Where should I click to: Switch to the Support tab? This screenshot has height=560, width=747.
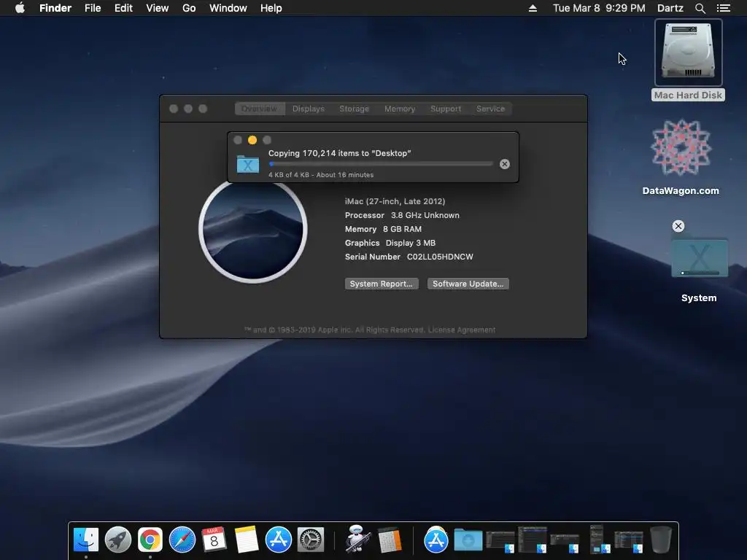click(446, 109)
